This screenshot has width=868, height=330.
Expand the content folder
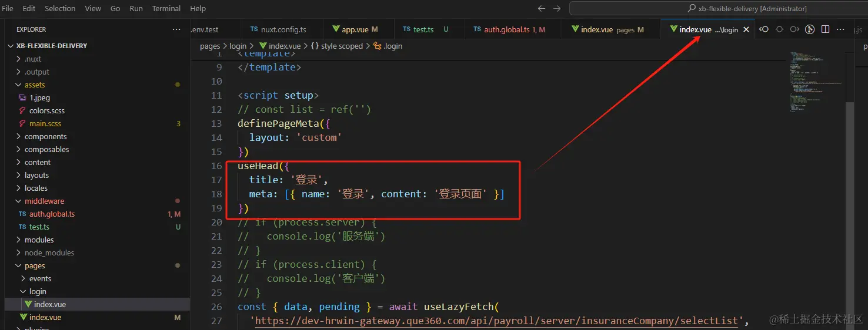click(97, 162)
